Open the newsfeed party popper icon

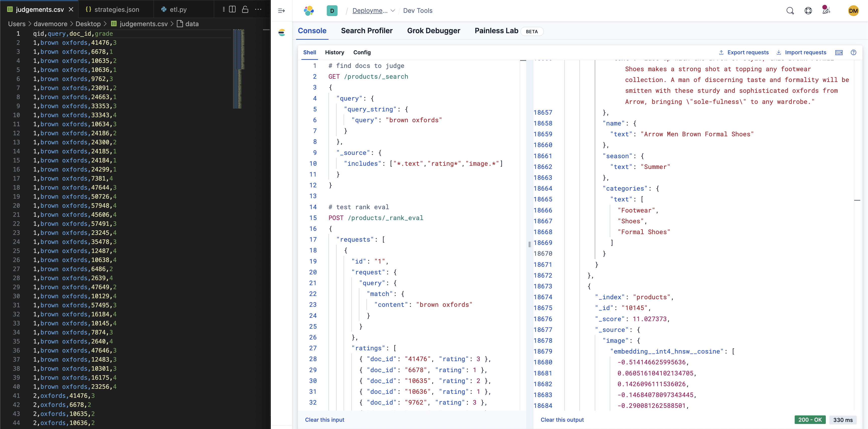[826, 10]
